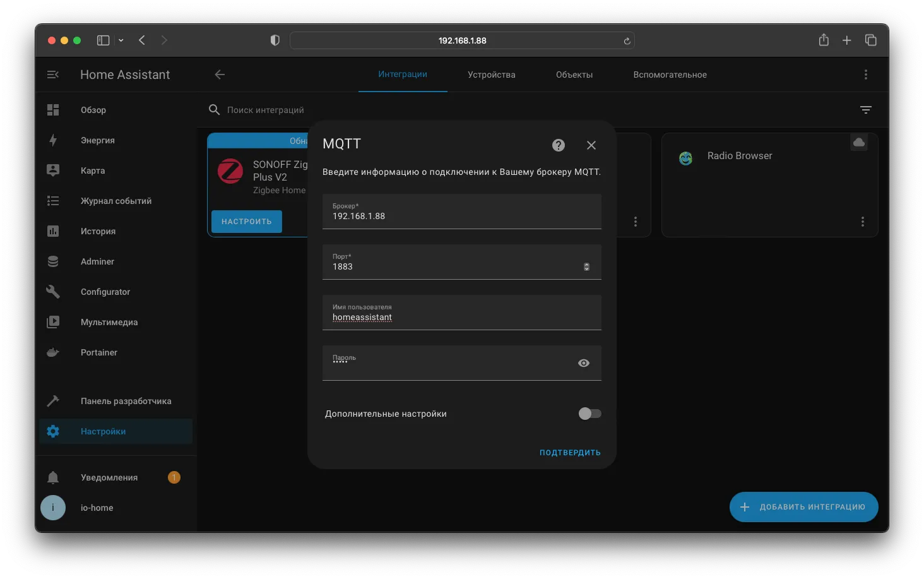
Task: Collapse the Home Assistant sidebar menu icon
Action: click(x=53, y=75)
